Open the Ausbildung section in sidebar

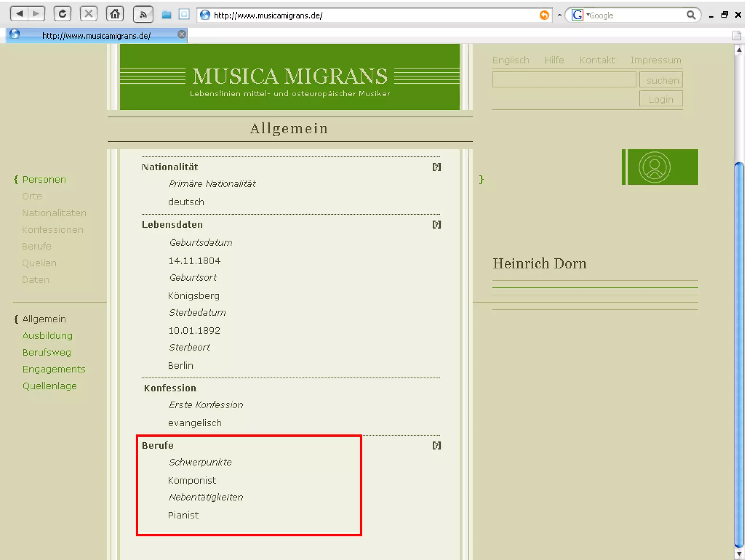point(47,336)
